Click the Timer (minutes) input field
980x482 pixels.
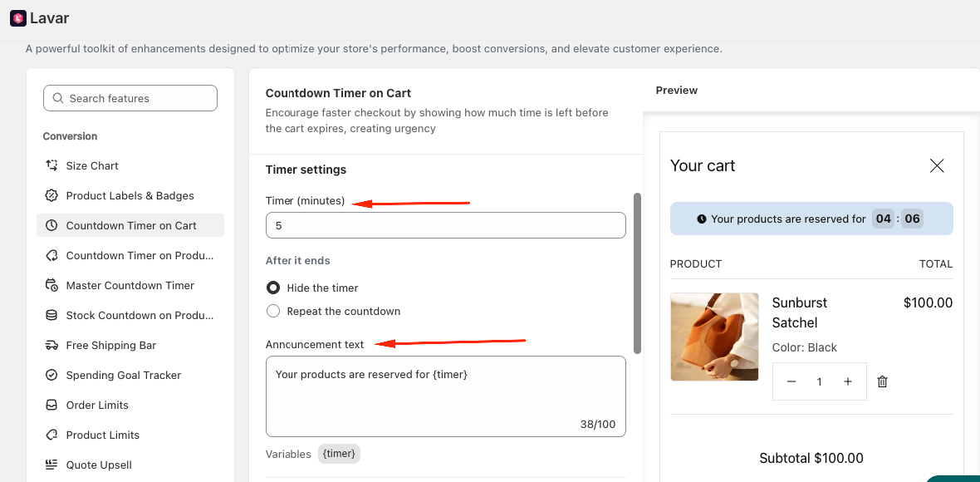point(446,225)
